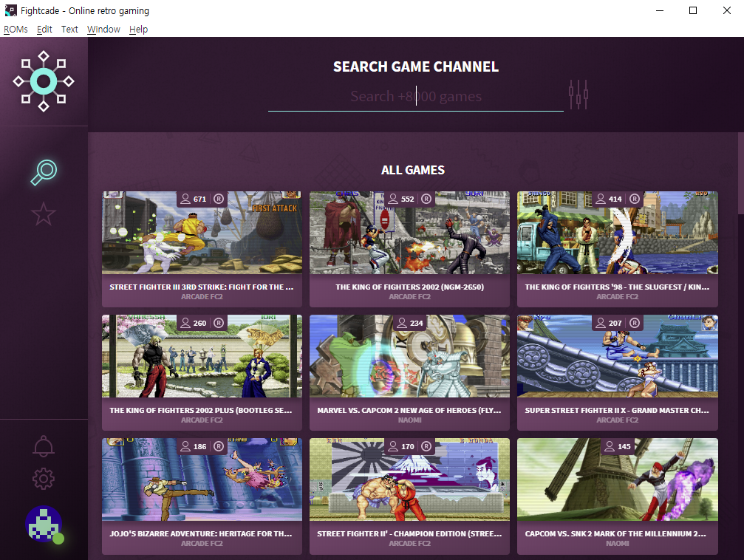This screenshot has height=560, width=744.
Task: Click ranked R icon on JoJo's card
Action: pyautogui.click(x=218, y=446)
